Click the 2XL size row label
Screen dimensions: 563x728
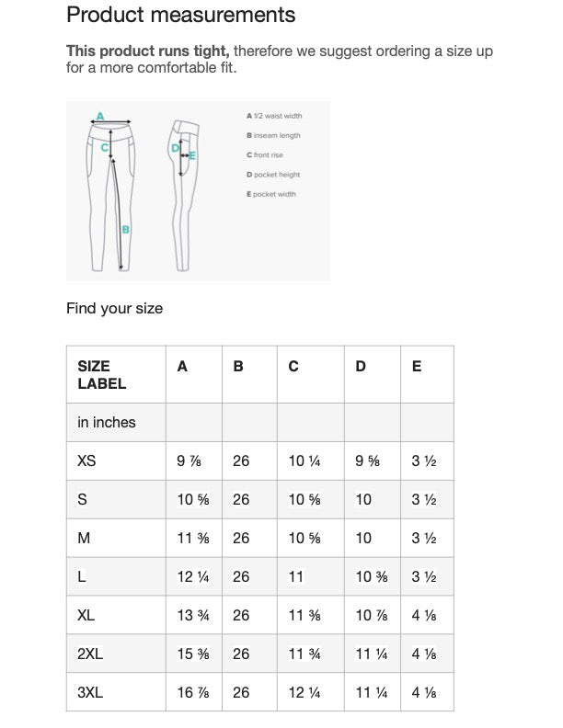90,654
